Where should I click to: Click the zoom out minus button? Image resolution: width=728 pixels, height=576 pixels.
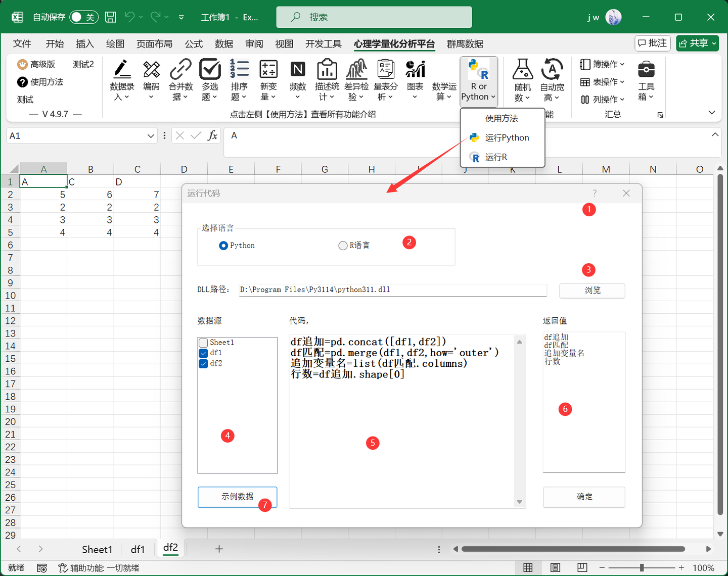point(602,568)
